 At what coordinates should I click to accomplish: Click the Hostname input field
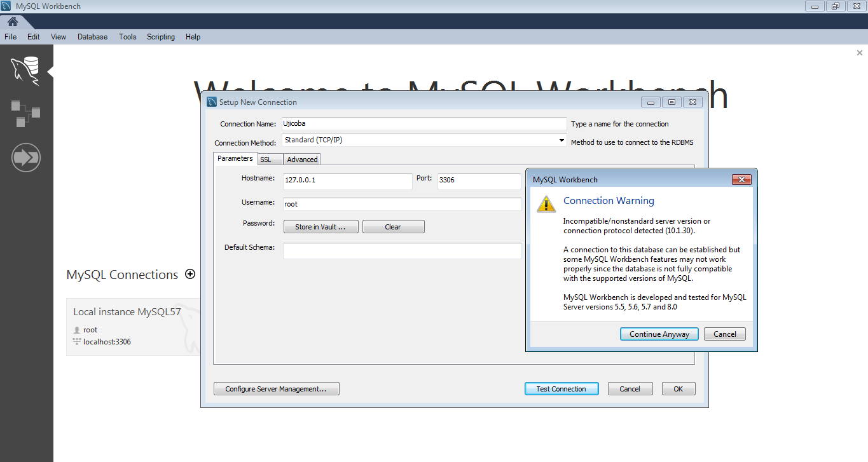pyautogui.click(x=348, y=181)
